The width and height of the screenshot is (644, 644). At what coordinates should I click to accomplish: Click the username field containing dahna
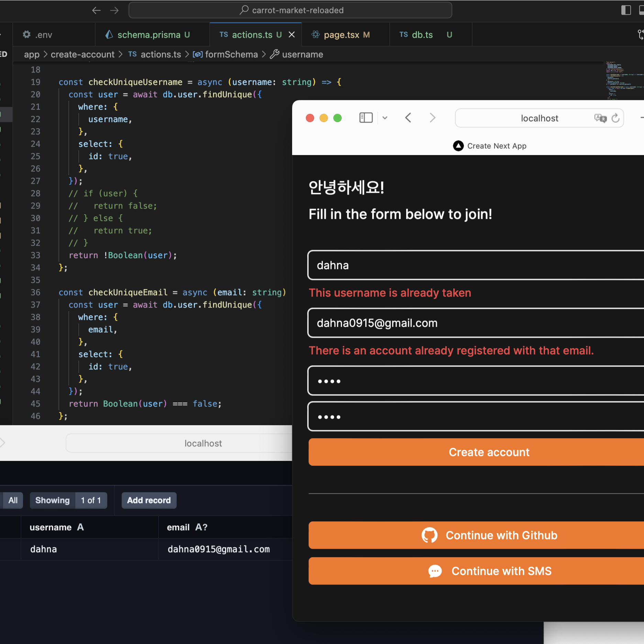click(x=476, y=265)
